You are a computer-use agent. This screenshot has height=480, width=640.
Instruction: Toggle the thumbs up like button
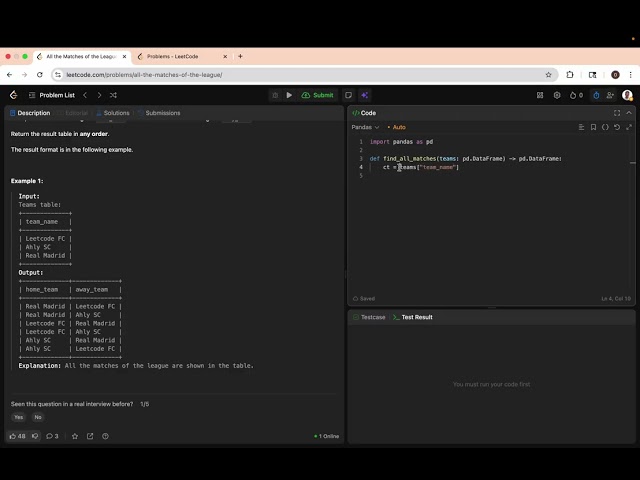(x=17, y=436)
